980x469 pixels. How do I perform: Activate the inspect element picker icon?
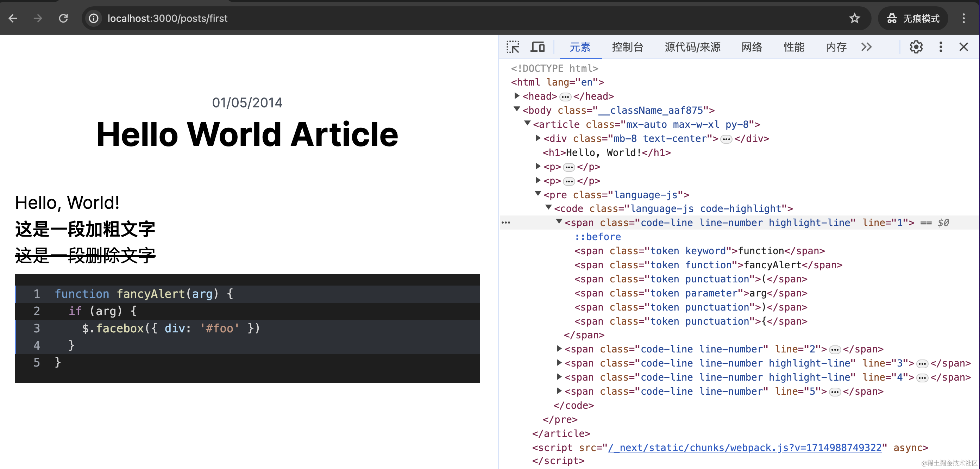tap(513, 47)
